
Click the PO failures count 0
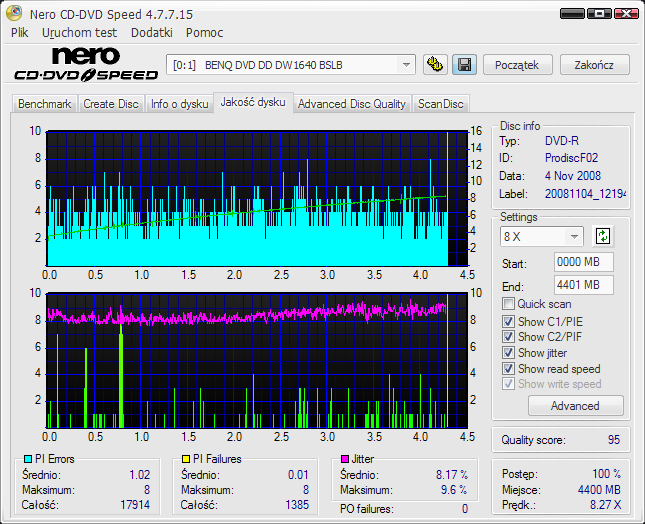coord(465,509)
